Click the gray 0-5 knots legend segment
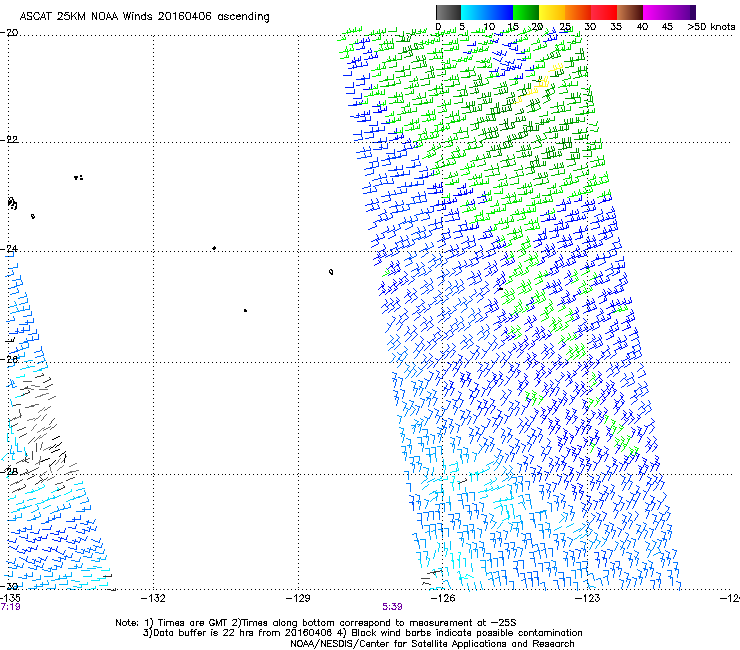The image size is (740, 650). tap(448, 12)
